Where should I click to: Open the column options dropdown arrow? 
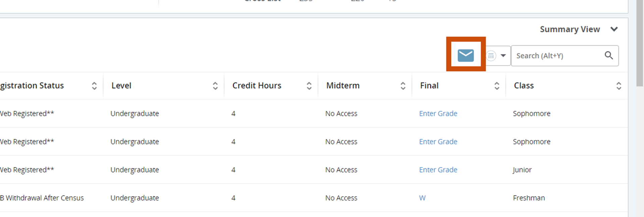coord(503,56)
